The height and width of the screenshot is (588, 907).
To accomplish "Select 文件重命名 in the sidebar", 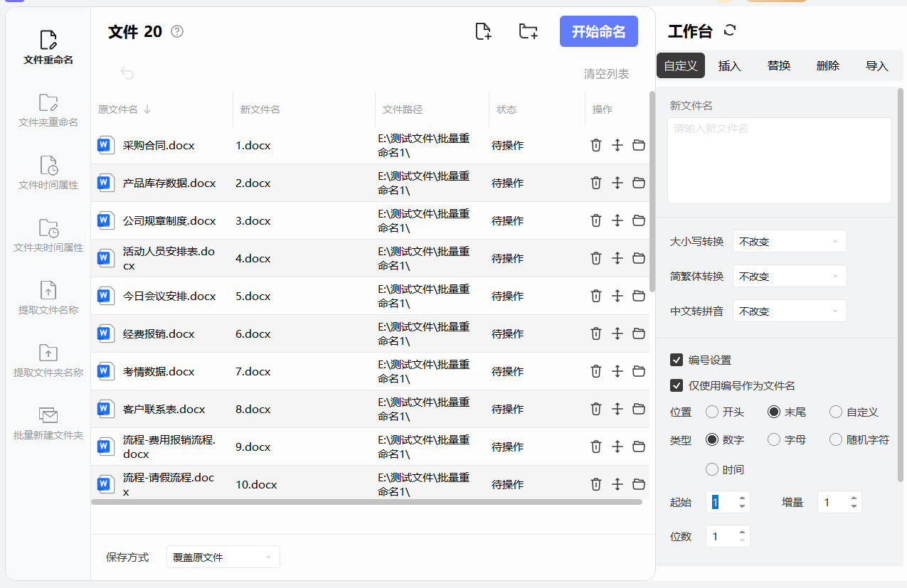I will (x=48, y=48).
